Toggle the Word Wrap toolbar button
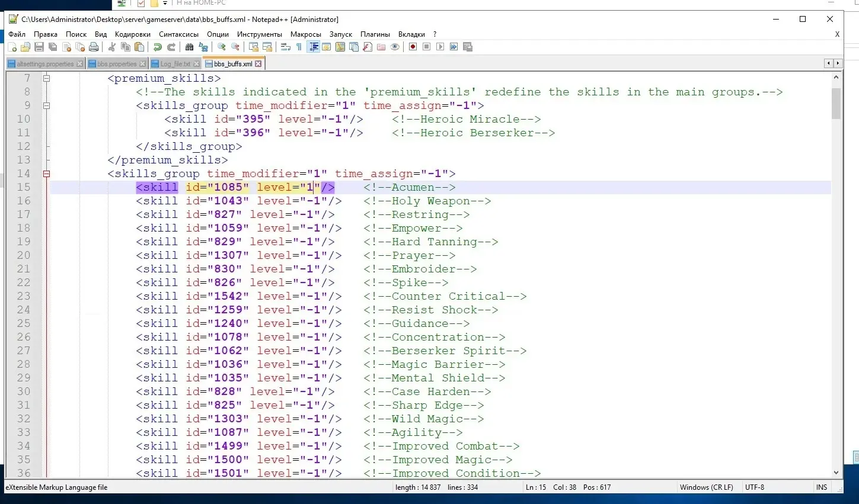 [285, 47]
